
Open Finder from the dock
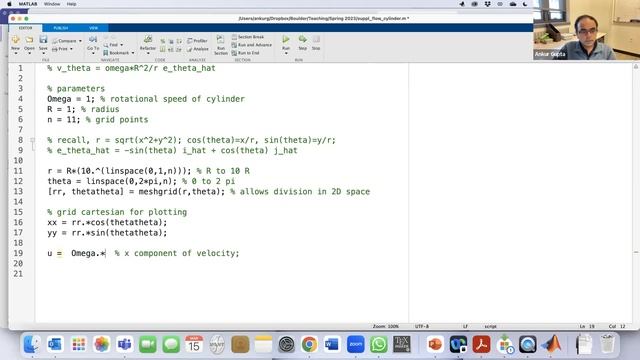(32, 344)
